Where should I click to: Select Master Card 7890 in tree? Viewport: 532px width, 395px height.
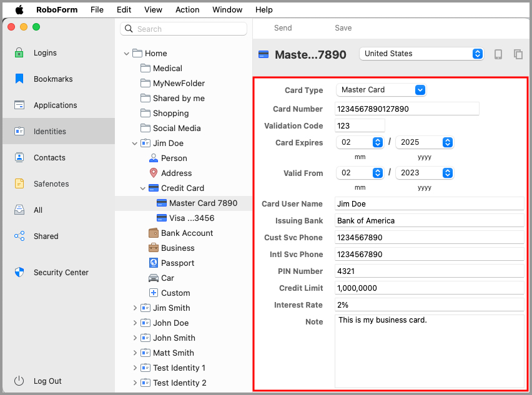click(x=184, y=203)
